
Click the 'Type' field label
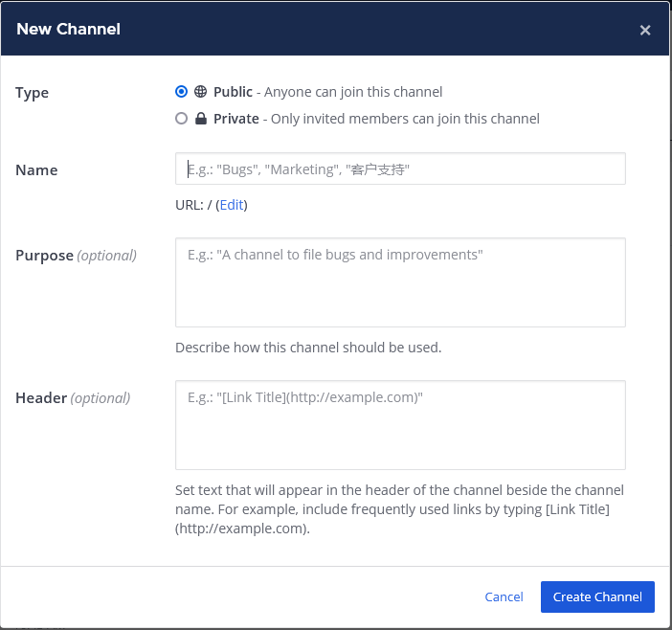pos(33,93)
